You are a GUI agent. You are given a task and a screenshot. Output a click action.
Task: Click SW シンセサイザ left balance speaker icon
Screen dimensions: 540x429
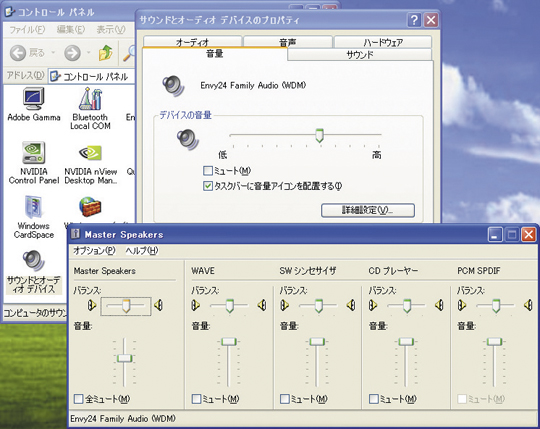click(284, 305)
